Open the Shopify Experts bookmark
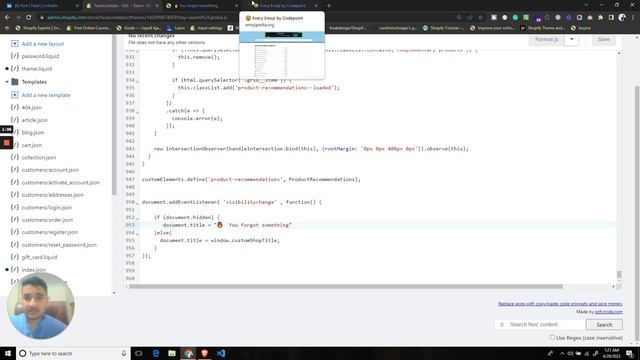640x360 pixels. pyautogui.click(x=38, y=28)
